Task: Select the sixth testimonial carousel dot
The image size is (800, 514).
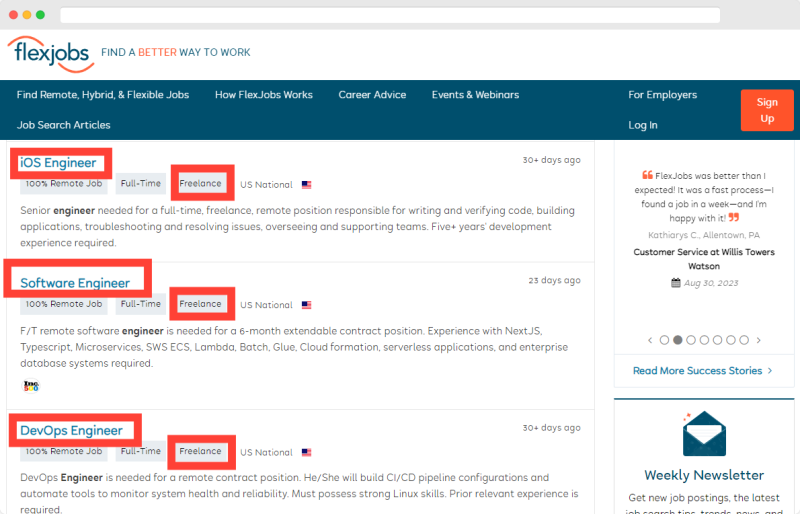Action: pos(731,340)
